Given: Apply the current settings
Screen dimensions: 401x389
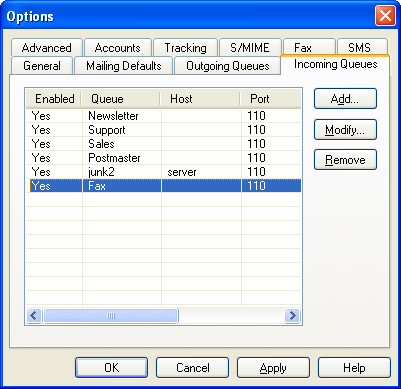Looking at the screenshot, I should (x=273, y=368).
